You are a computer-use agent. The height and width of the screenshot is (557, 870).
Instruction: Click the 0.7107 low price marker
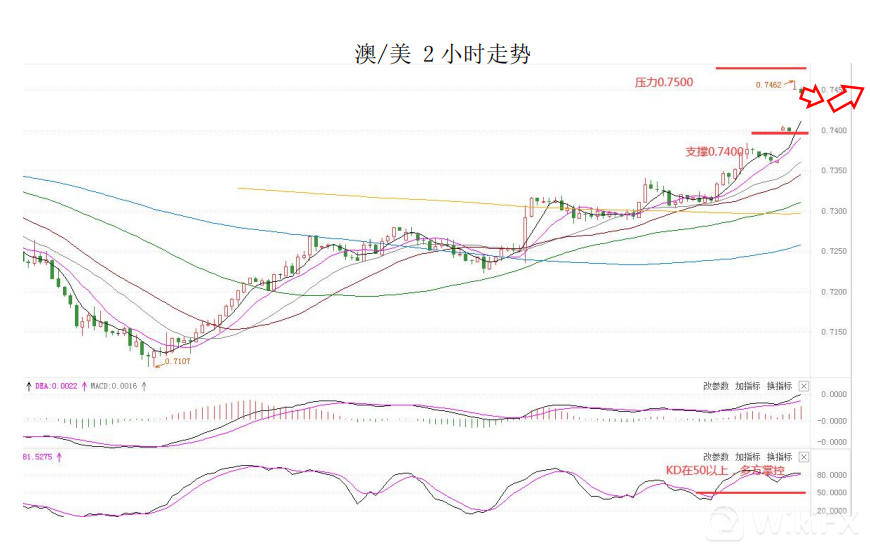tap(177, 361)
